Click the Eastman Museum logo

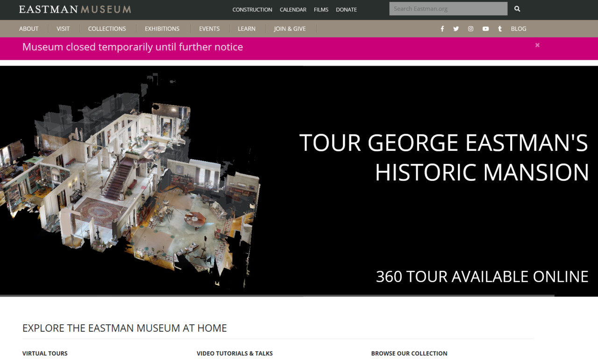coord(74,9)
